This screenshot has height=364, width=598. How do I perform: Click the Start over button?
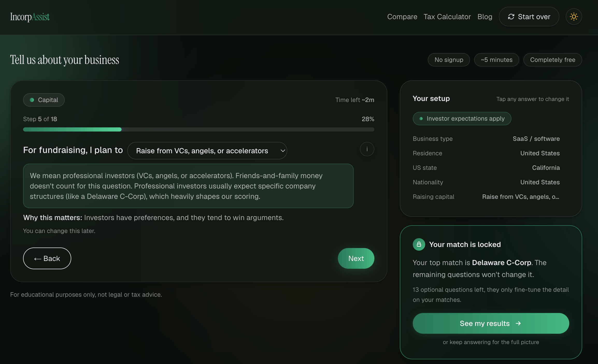[529, 17]
